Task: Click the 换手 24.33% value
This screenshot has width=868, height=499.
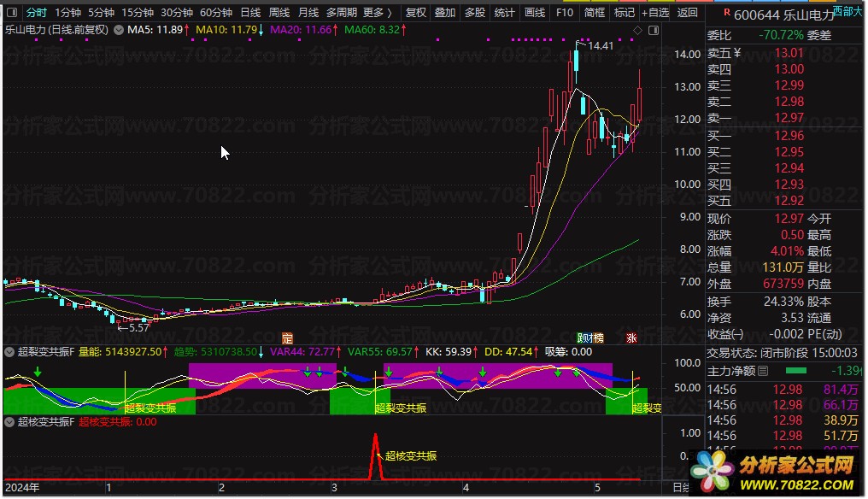Action: coord(784,302)
